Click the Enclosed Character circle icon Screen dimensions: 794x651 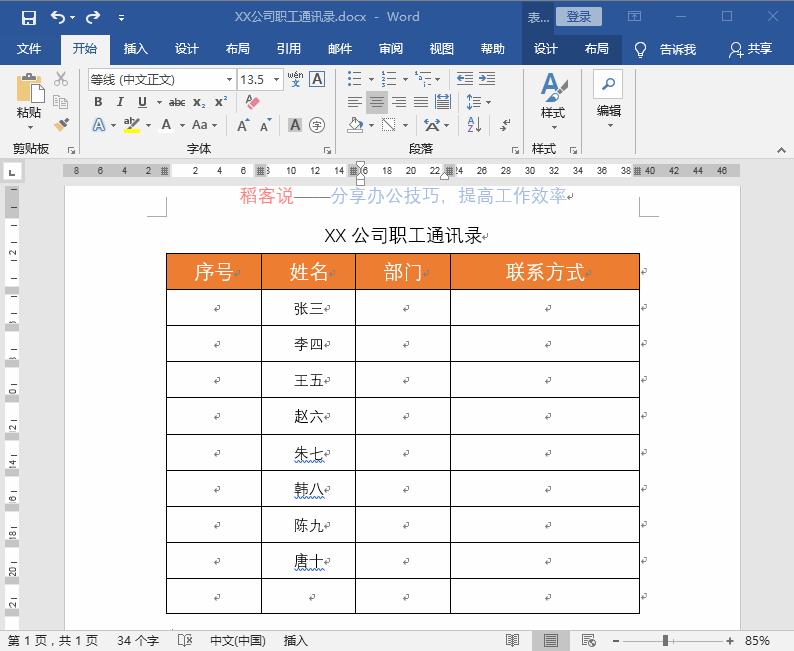point(317,125)
